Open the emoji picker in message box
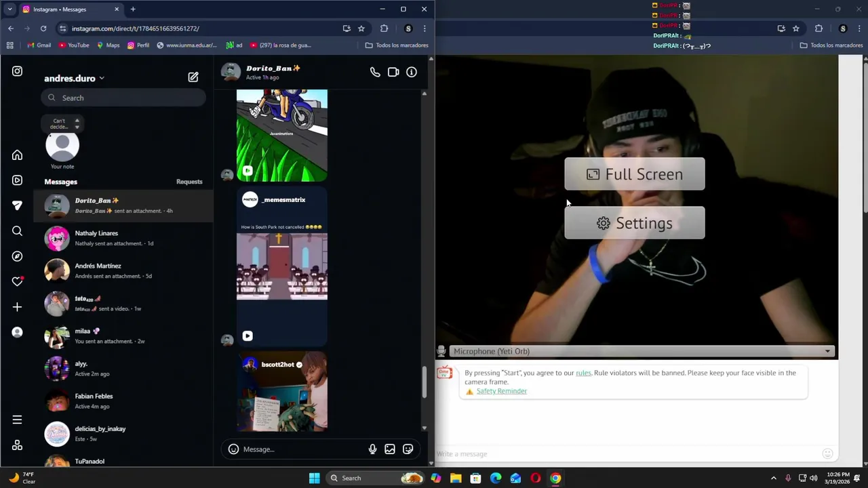Viewport: 868px width, 488px height. pyautogui.click(x=233, y=449)
